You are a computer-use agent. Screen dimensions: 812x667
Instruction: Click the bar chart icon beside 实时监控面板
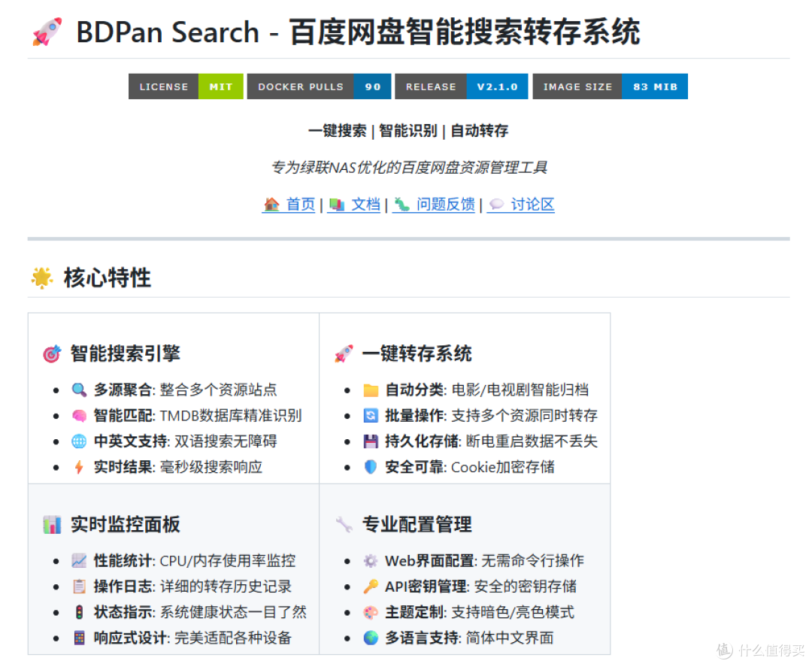pos(52,524)
